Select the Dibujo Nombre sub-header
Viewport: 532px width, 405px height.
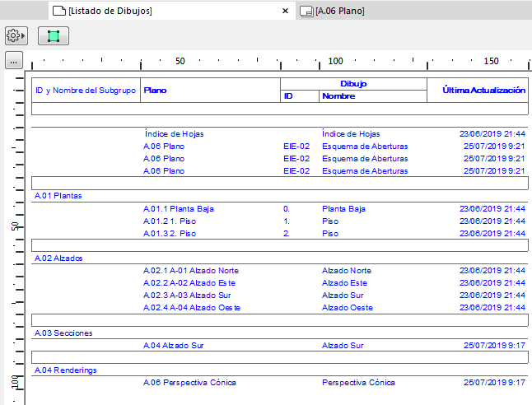[338, 96]
